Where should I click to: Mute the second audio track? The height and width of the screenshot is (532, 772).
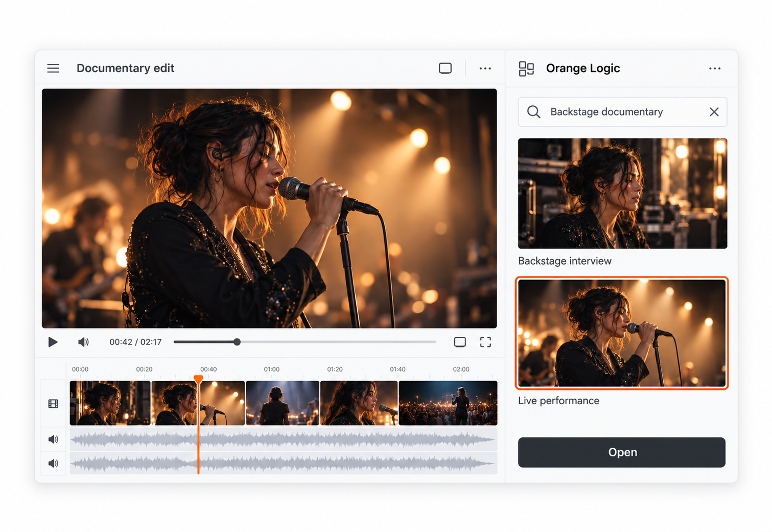pyautogui.click(x=53, y=464)
